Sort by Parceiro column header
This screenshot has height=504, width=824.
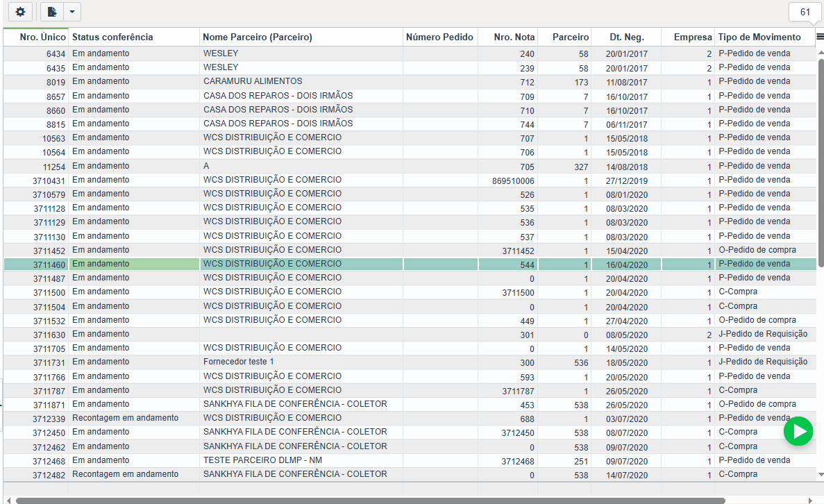[x=565, y=37]
